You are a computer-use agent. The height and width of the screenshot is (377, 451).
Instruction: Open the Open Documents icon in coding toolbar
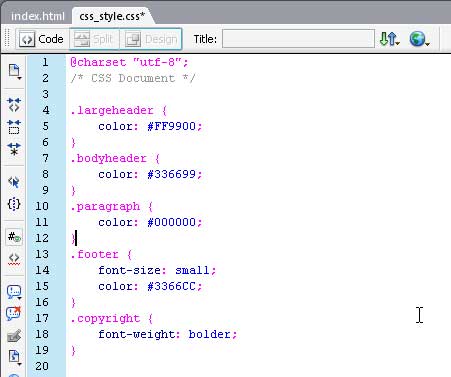click(14, 71)
